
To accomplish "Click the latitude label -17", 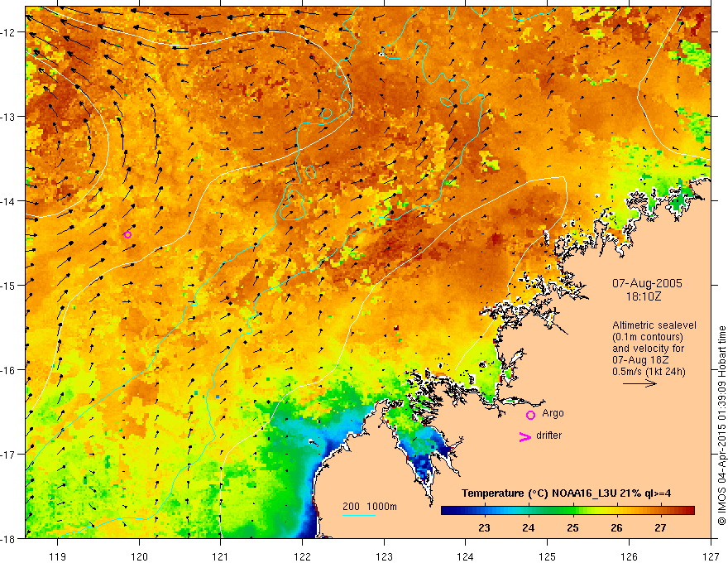I will point(8,455).
